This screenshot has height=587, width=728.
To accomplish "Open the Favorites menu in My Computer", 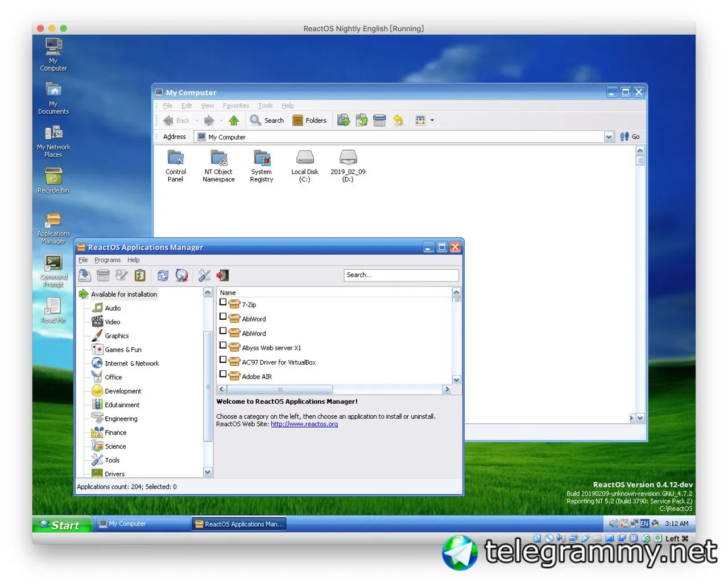I will pos(236,106).
